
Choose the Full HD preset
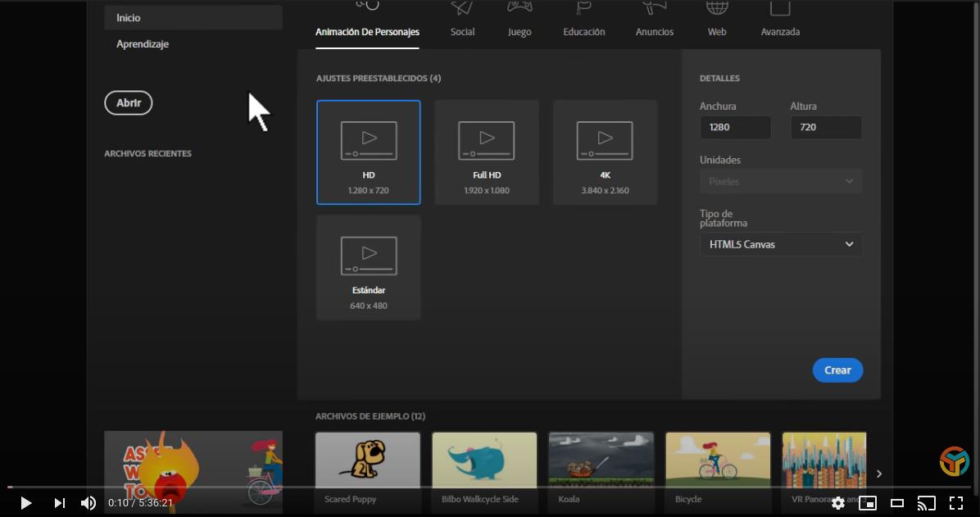(487, 152)
